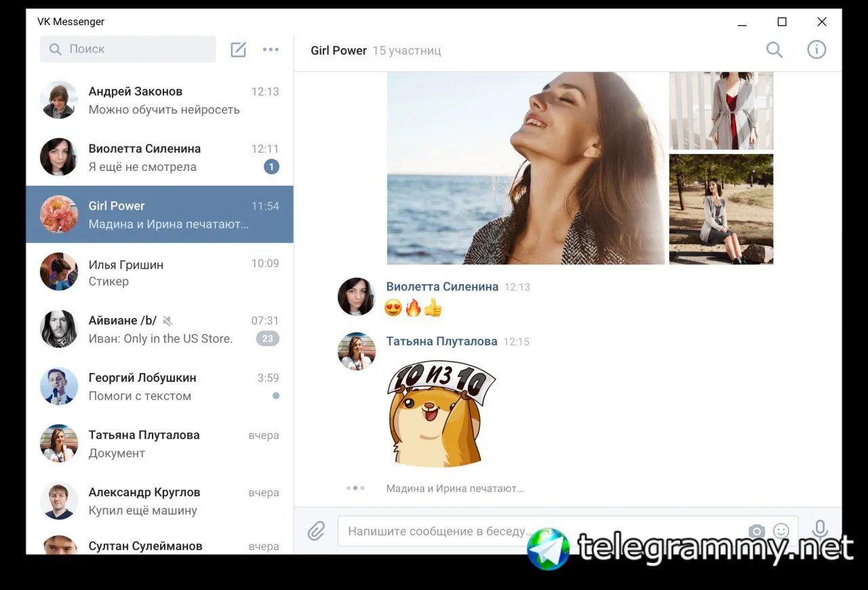Click the unread badge 1 on Виолетта's chat

coord(271,167)
